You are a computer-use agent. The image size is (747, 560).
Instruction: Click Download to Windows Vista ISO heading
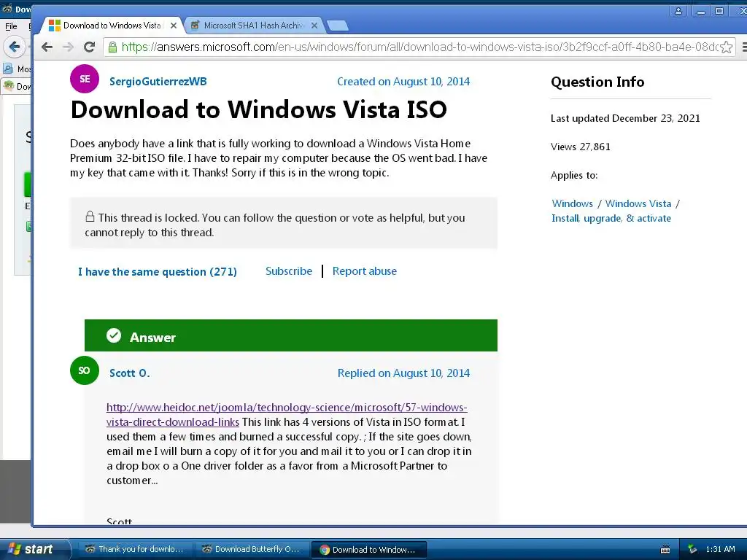(x=259, y=109)
